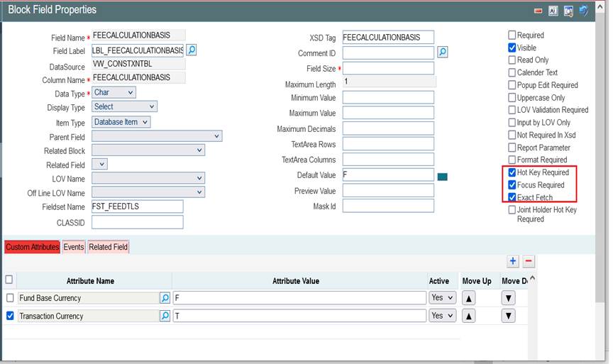This screenshot has height=364, width=613.
Task: Click the Field Label input field
Action: pyautogui.click(x=138, y=50)
